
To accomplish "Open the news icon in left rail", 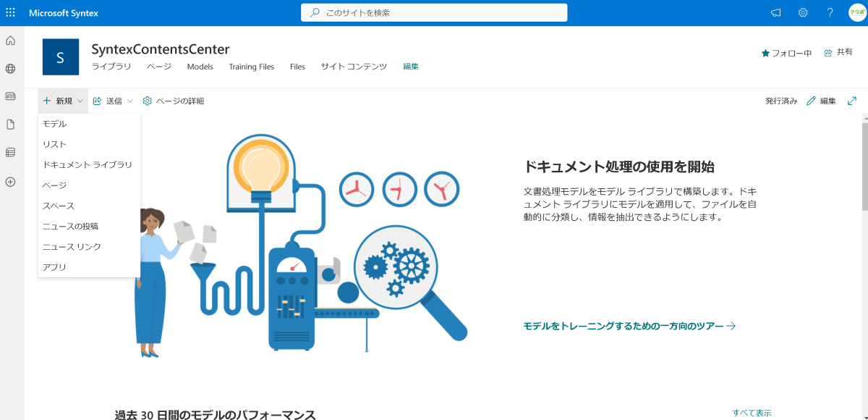I will (x=10, y=96).
